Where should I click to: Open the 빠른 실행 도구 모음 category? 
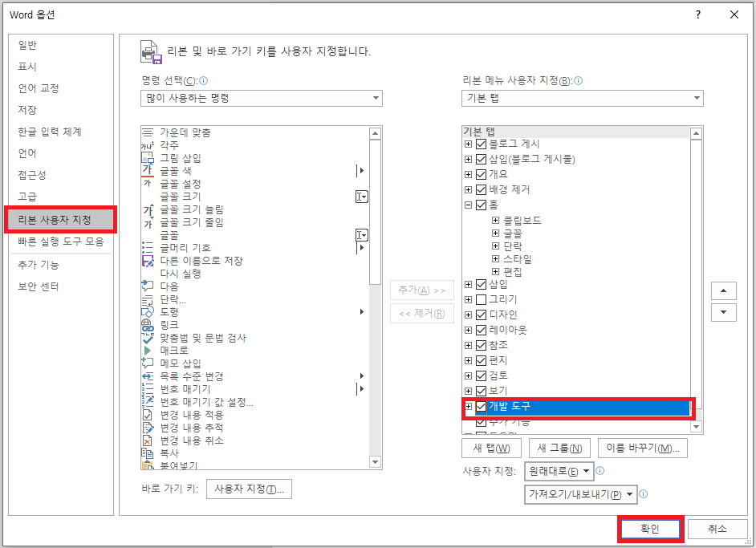[61, 242]
